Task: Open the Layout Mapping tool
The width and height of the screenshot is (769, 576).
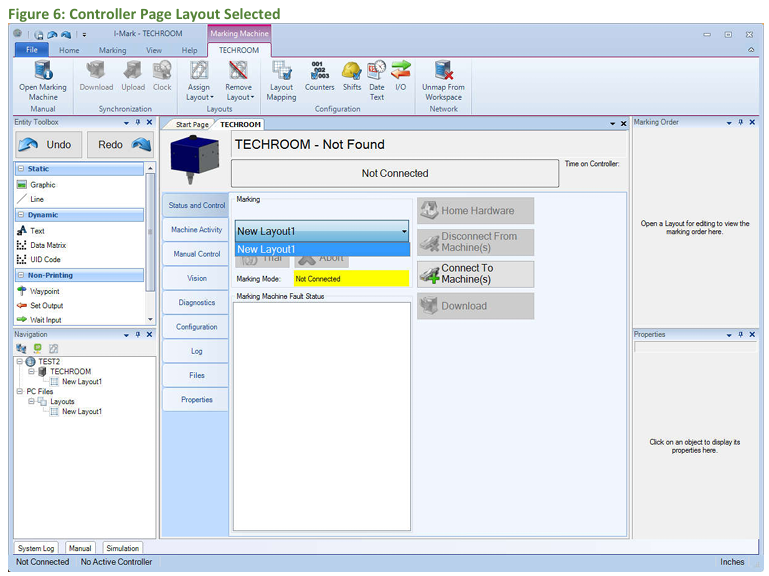Action: (x=281, y=72)
